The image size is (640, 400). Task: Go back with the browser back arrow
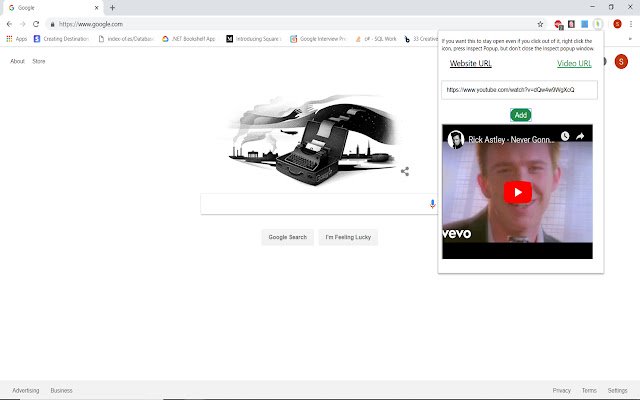point(9,24)
